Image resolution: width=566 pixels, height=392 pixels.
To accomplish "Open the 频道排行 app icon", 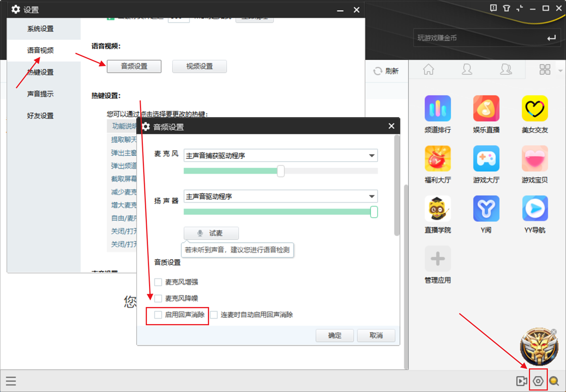I will click(438, 108).
